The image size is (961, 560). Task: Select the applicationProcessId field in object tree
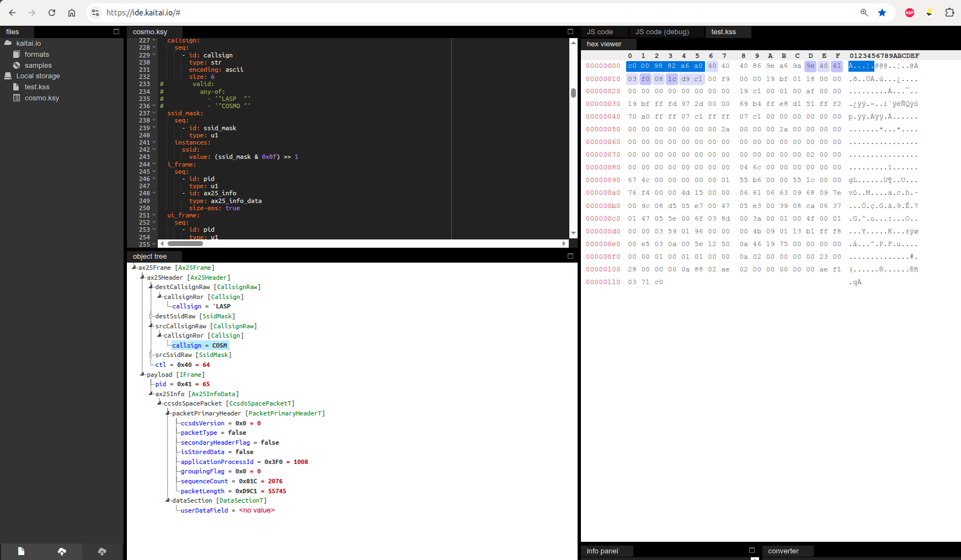coord(217,462)
